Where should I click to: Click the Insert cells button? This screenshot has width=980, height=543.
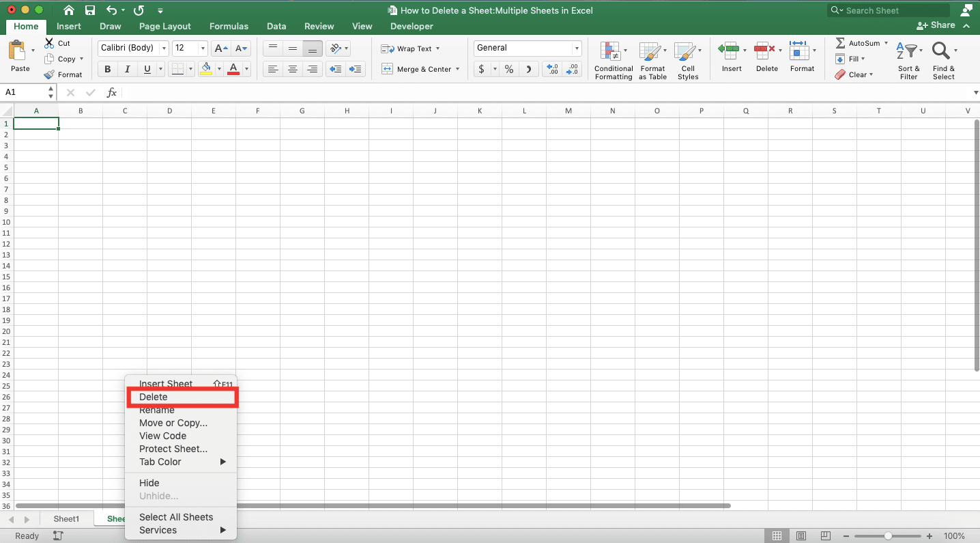tap(732, 57)
